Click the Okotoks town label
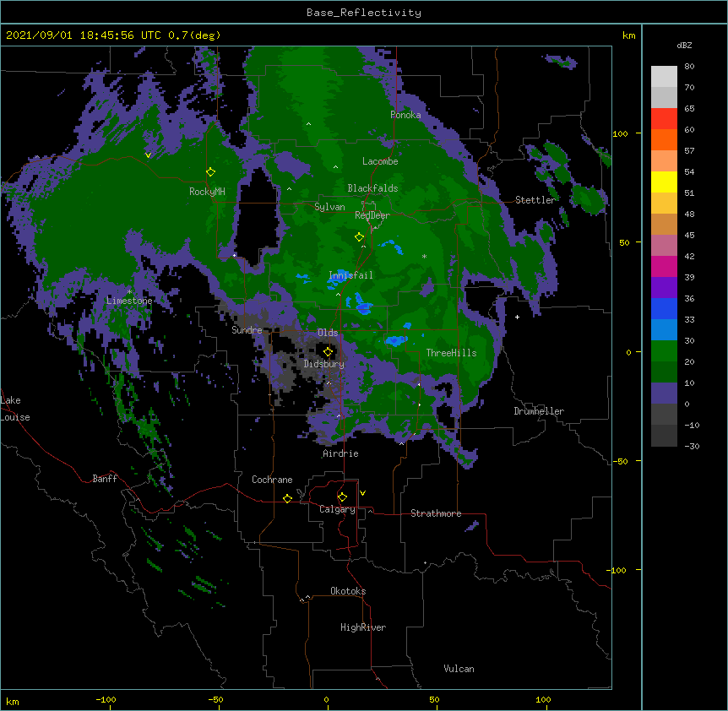The width and height of the screenshot is (728, 711). coord(348,591)
